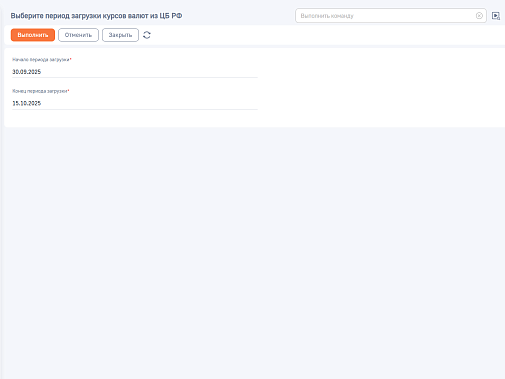Select the 15.10.2025 end date value
505x379 pixels.
tap(27, 103)
